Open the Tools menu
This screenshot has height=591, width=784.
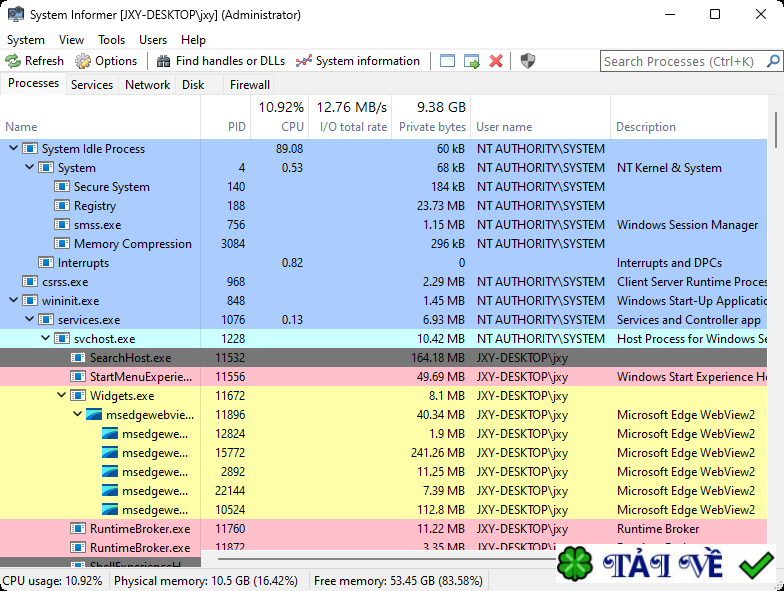(111, 40)
